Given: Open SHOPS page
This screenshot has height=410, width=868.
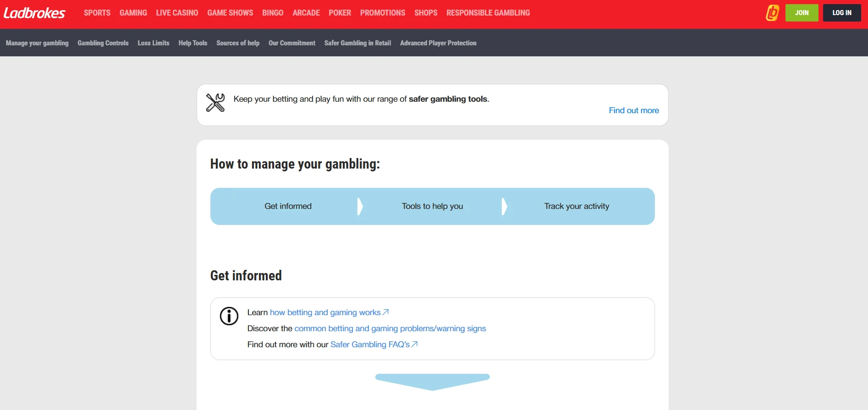Looking at the screenshot, I should (426, 13).
